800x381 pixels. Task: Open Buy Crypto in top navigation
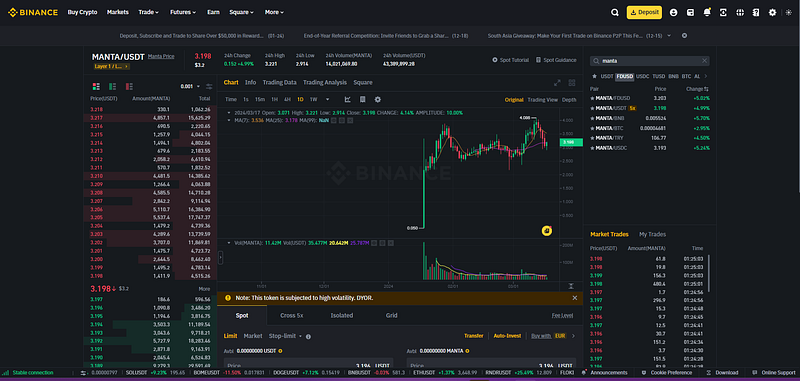(82, 12)
